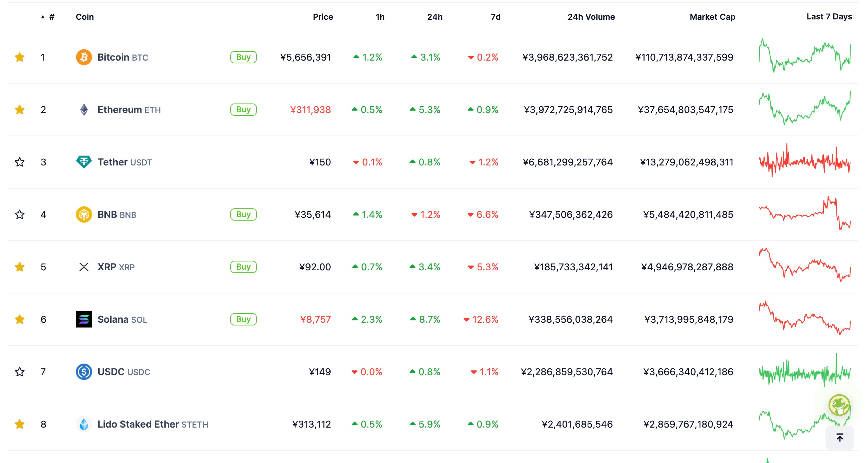Add Tether to favorites with star

click(x=20, y=162)
